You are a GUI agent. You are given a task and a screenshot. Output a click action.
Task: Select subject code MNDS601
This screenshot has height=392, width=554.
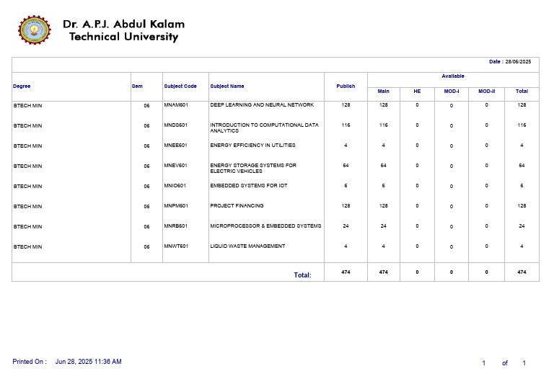(x=175, y=125)
